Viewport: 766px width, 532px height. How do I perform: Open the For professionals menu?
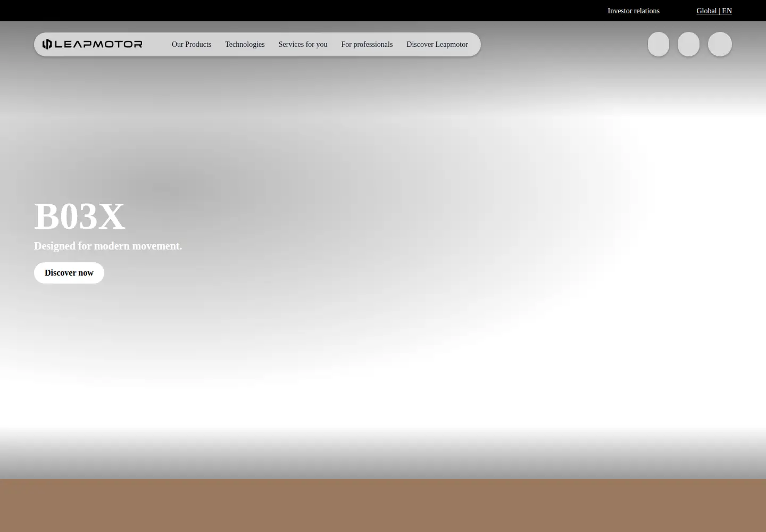pos(367,44)
